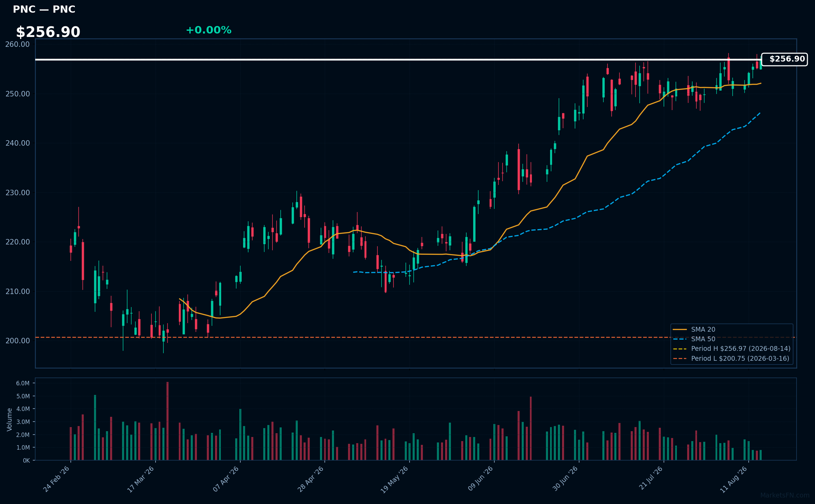Click the Volume axis title
The height and width of the screenshot is (504, 815).
point(10,419)
